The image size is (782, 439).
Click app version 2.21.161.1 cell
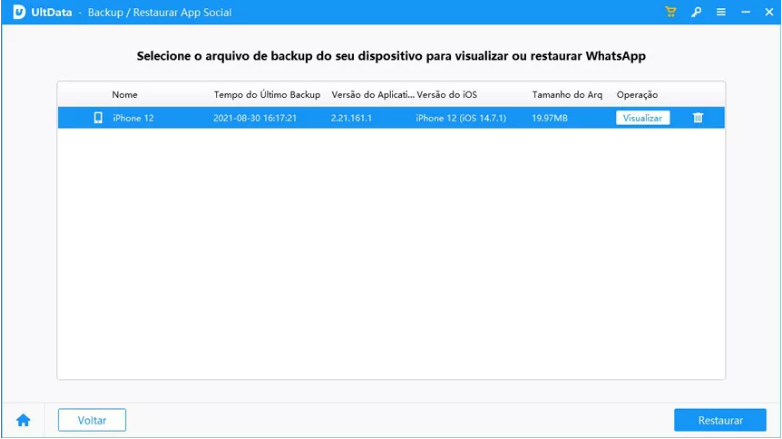click(x=351, y=118)
